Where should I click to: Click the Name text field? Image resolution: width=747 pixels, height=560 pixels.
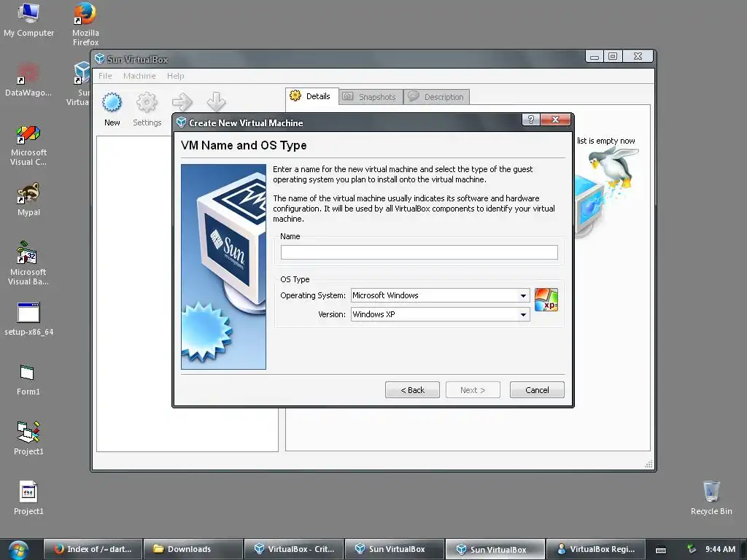pos(419,252)
